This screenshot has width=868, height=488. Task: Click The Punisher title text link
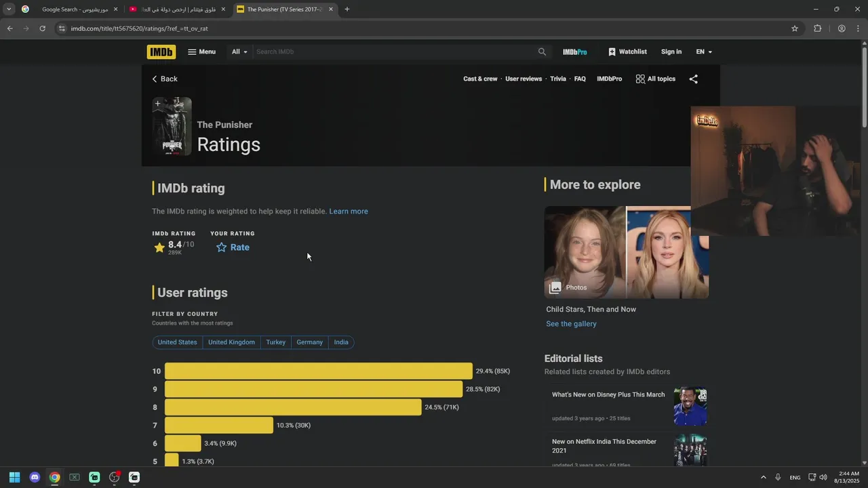(x=224, y=125)
